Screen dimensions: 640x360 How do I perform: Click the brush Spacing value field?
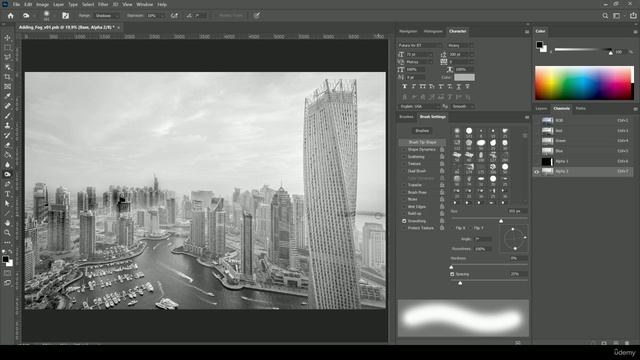tap(518, 274)
